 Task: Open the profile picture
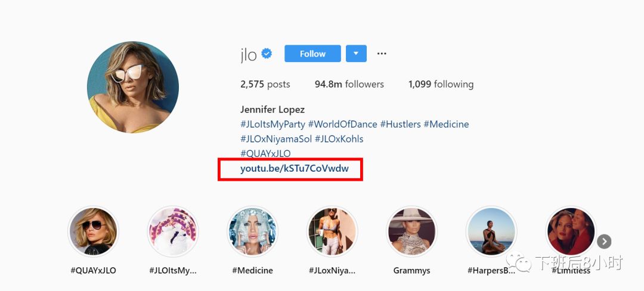point(133,87)
